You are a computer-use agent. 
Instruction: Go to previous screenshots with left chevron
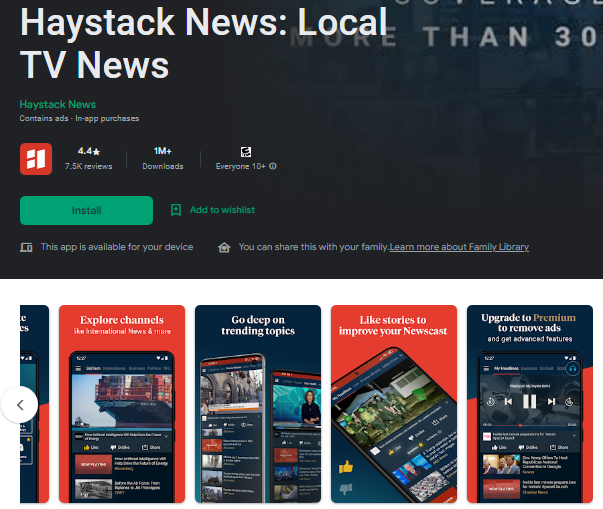click(x=20, y=404)
